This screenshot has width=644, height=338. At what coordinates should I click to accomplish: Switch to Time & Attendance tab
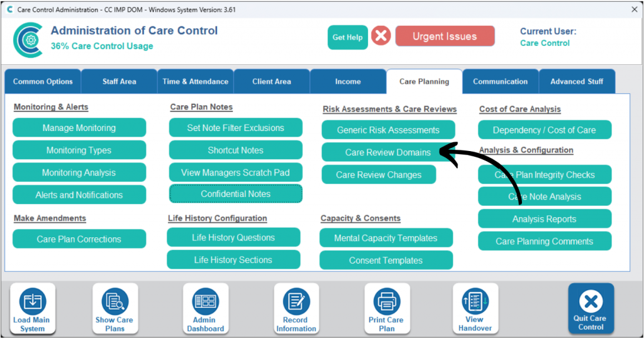point(196,81)
